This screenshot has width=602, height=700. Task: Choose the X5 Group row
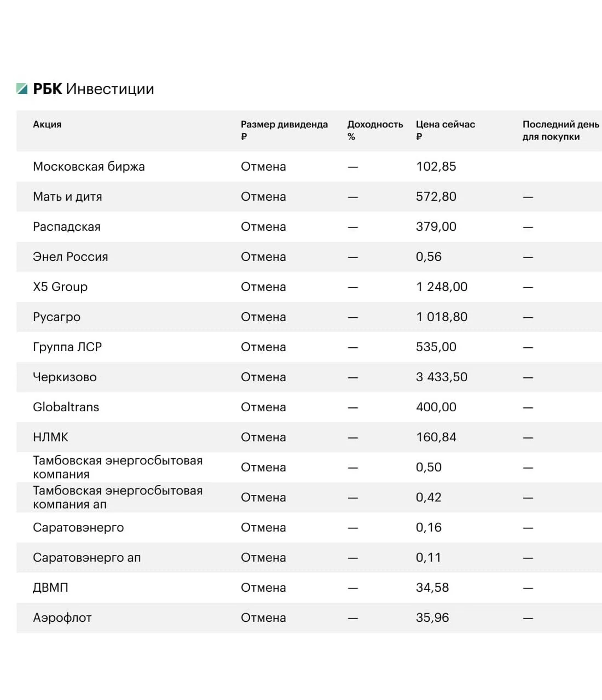click(309, 287)
